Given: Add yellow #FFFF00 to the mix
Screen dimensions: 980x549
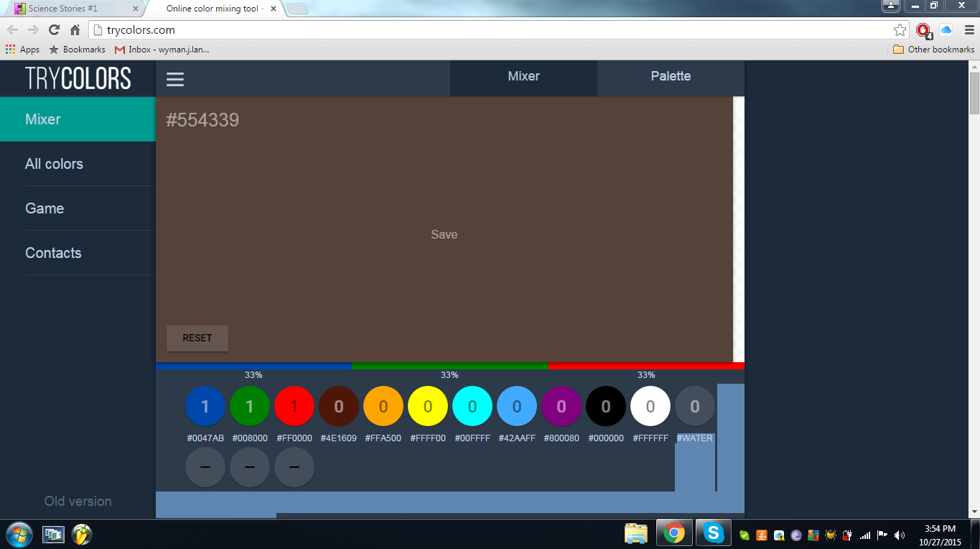Looking at the screenshot, I should coord(428,407).
